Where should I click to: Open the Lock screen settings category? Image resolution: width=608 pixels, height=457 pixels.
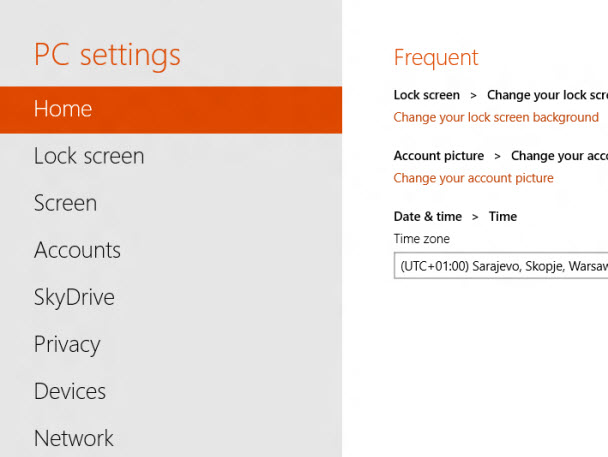coord(89,156)
